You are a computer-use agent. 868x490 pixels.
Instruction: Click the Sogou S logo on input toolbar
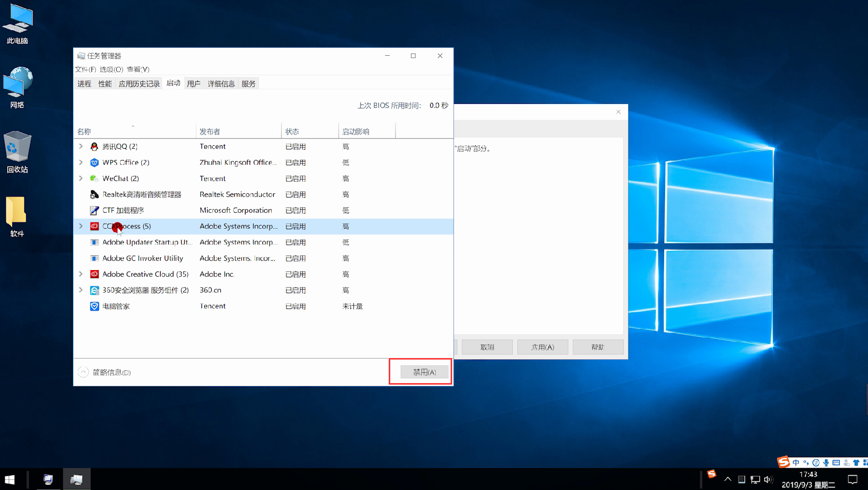(x=784, y=462)
